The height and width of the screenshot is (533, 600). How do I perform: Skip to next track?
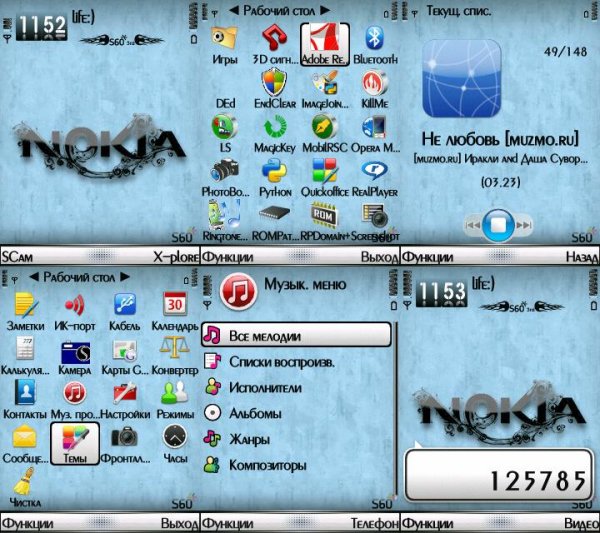523,225
